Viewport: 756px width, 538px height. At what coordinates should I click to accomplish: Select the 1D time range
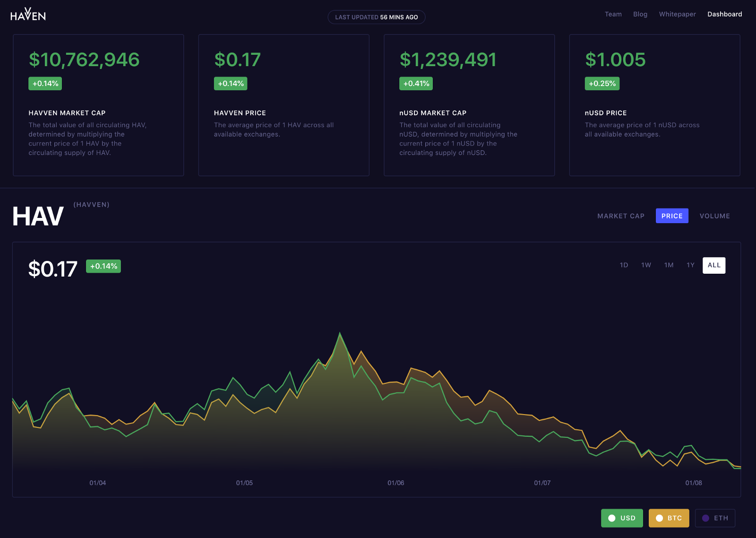click(x=624, y=265)
